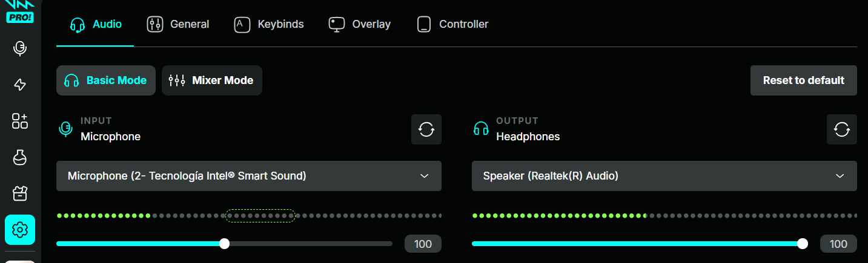The width and height of the screenshot is (868, 263).
Task: Expand the Speaker output device dropdown
Action: tap(664, 176)
